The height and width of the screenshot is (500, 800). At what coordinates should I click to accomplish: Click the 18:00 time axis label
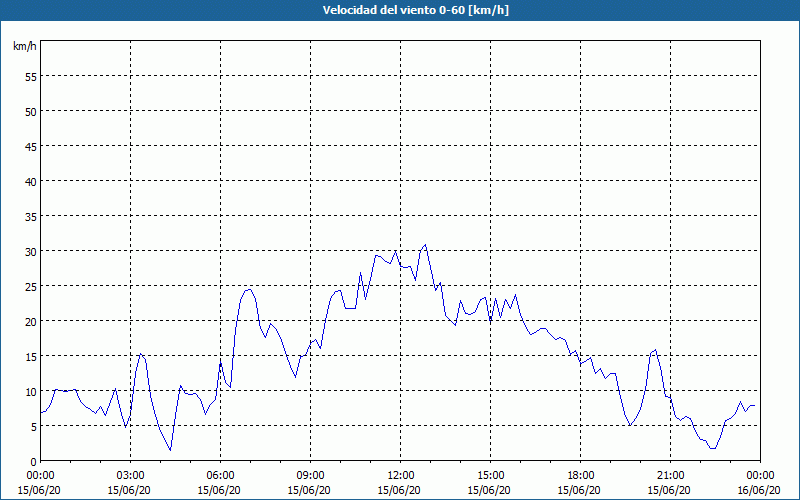[x=581, y=476]
